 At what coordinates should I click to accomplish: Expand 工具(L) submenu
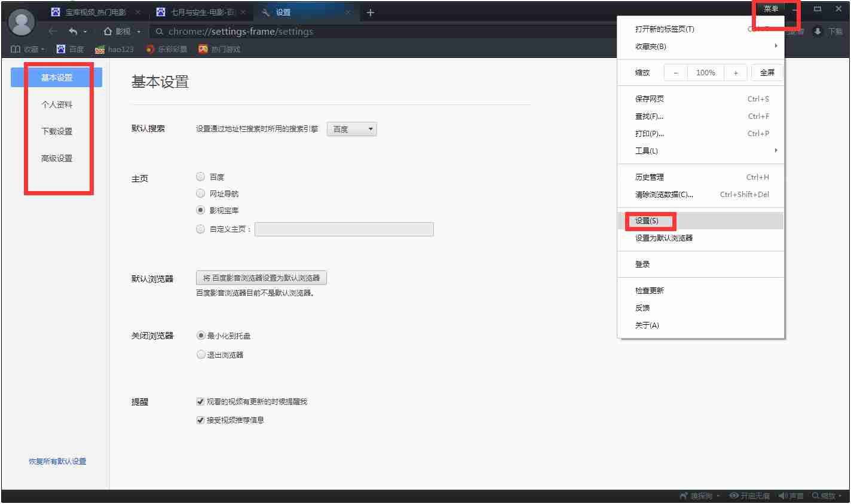click(700, 151)
